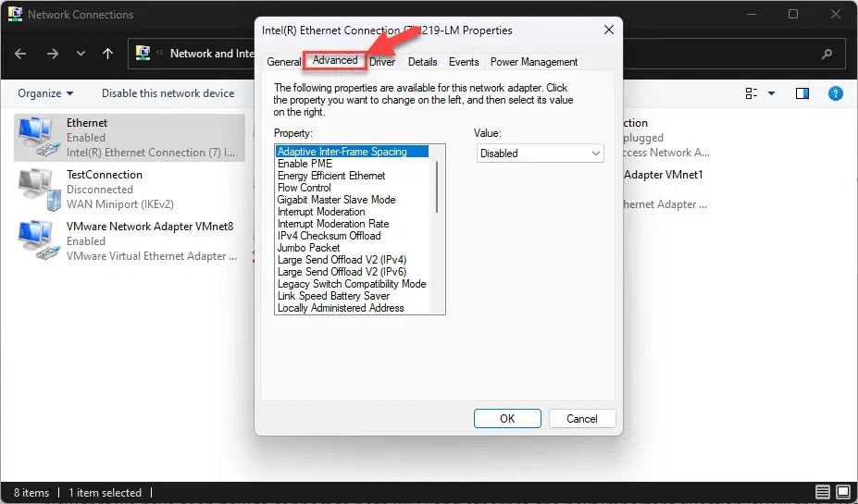
Task: Select Flow Control property
Action: (305, 188)
